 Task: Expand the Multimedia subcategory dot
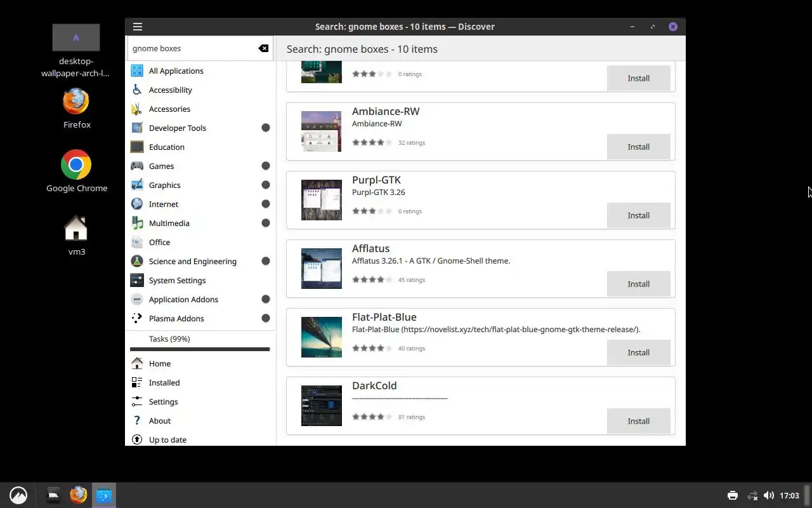click(x=266, y=223)
